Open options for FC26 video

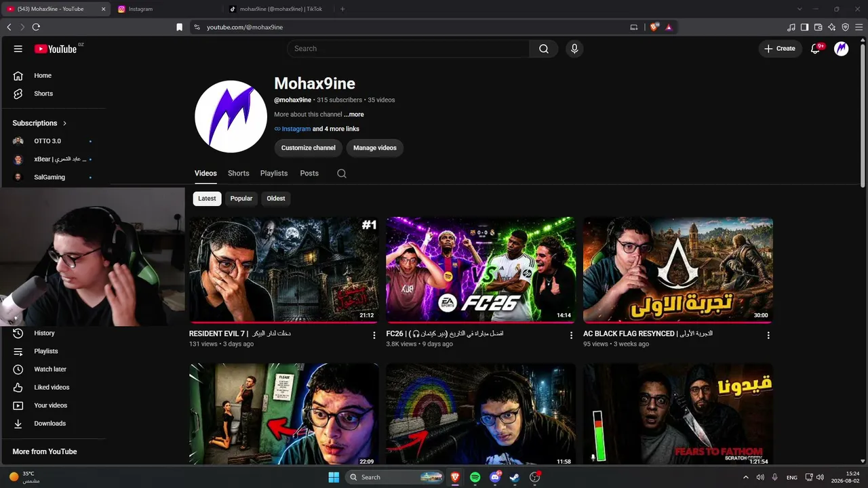pos(571,335)
